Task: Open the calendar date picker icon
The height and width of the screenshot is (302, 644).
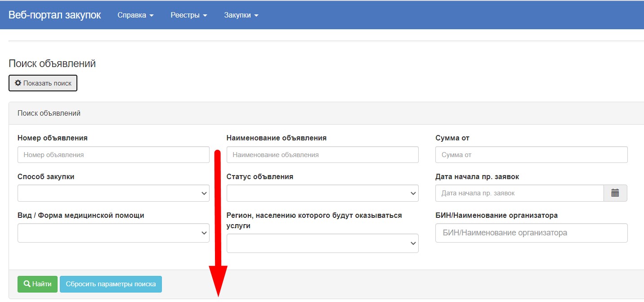Action: (615, 193)
